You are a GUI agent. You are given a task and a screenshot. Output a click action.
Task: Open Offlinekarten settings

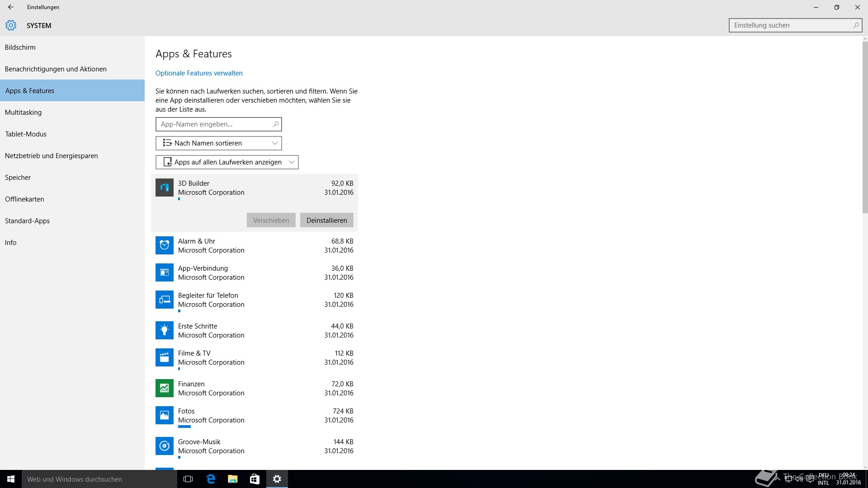72,199
